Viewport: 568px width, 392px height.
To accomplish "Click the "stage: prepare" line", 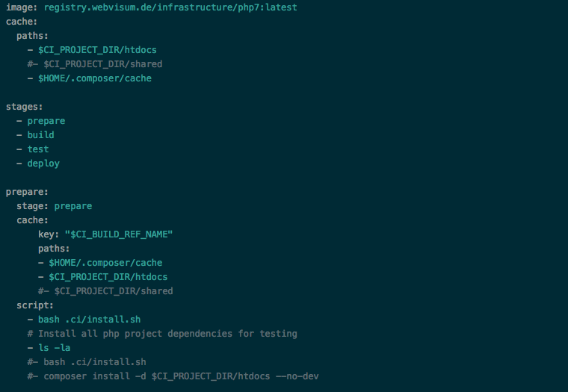I will (54, 206).
